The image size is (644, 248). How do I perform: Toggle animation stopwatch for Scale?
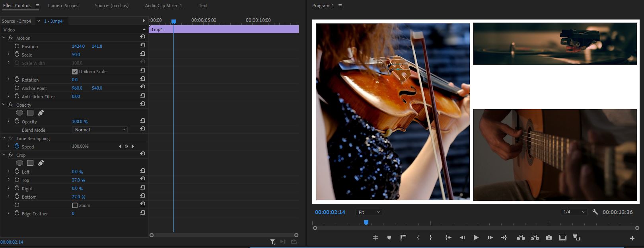coord(17,55)
